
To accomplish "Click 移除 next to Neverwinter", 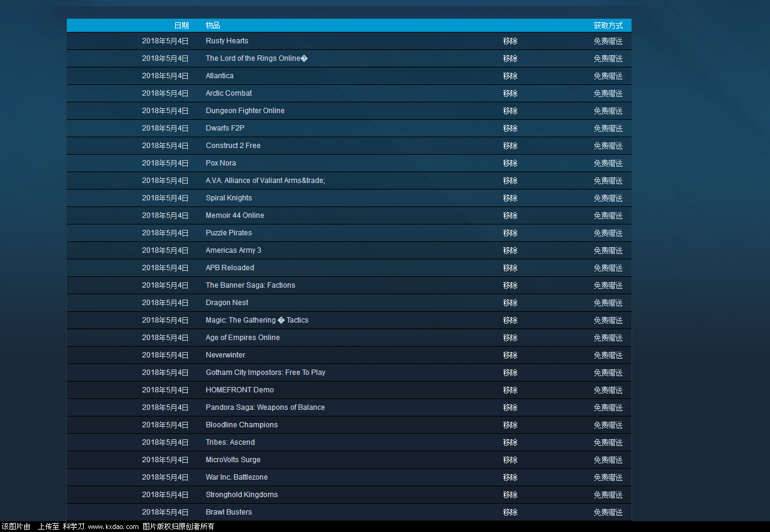I will click(510, 355).
